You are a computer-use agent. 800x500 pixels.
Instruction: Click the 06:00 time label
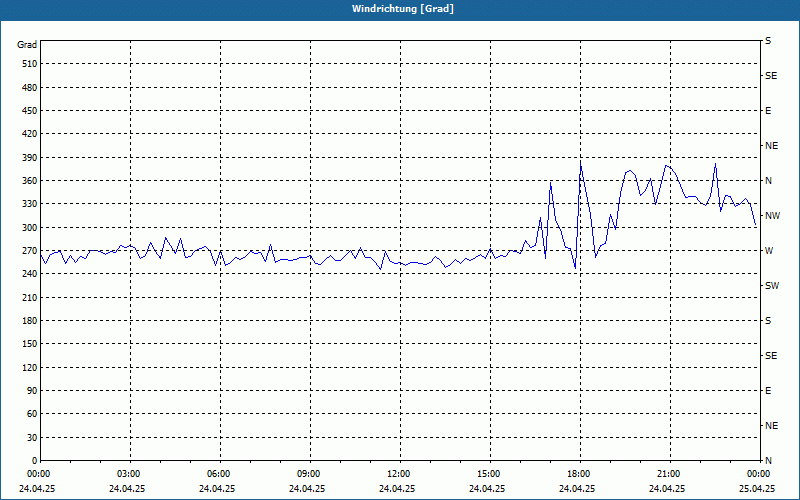click(x=219, y=474)
